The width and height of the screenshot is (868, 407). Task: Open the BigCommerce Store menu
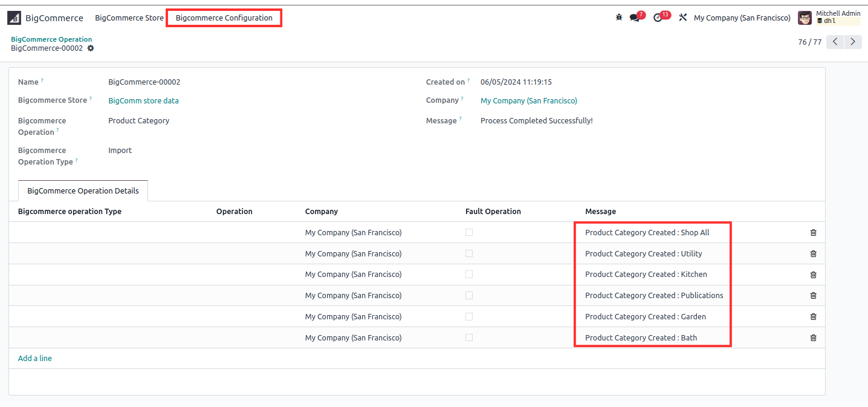click(x=129, y=18)
